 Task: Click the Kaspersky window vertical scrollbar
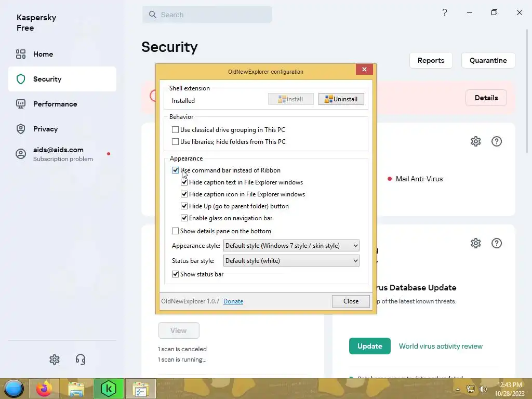[x=527, y=91]
